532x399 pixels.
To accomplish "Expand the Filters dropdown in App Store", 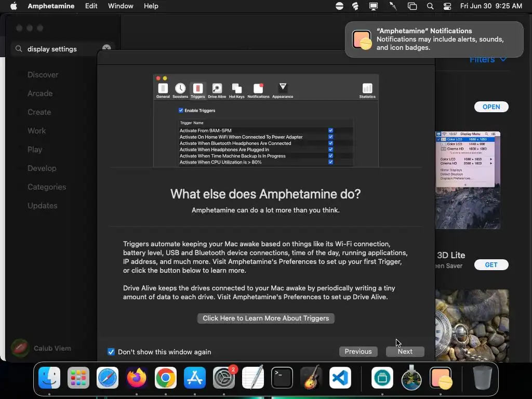I will click(x=488, y=60).
